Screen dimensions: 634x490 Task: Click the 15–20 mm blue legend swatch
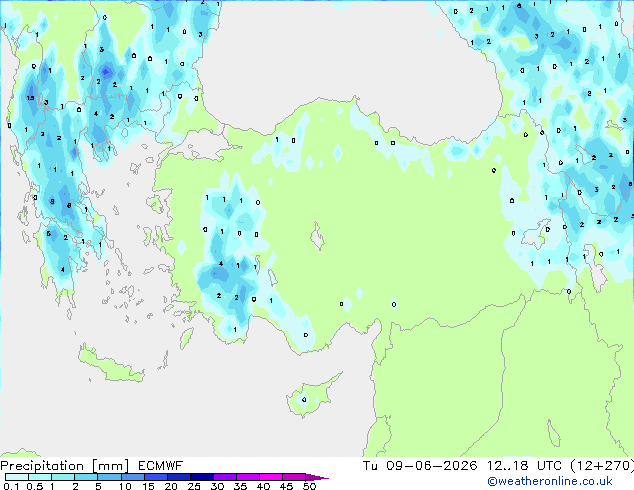[x=155, y=477]
